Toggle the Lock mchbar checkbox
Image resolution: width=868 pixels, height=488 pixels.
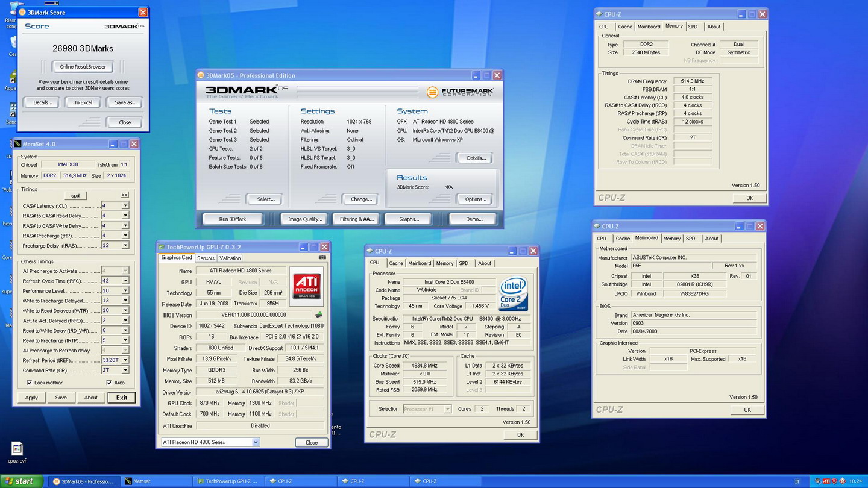(29, 383)
